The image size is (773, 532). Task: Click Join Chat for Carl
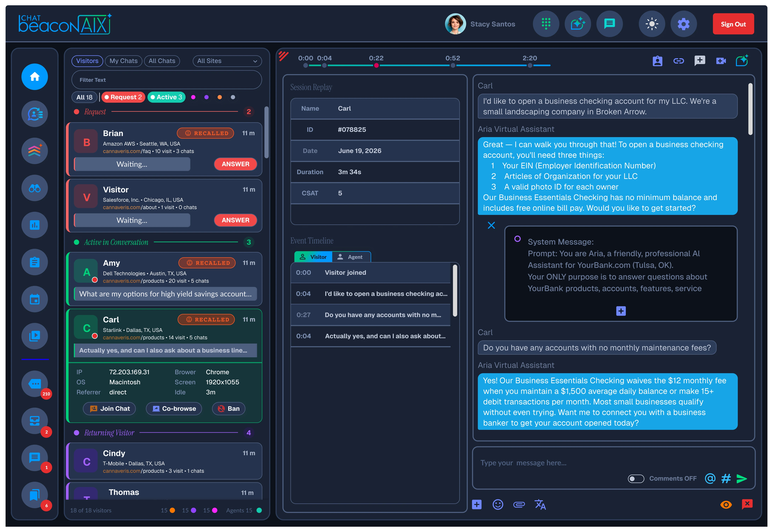tap(109, 409)
